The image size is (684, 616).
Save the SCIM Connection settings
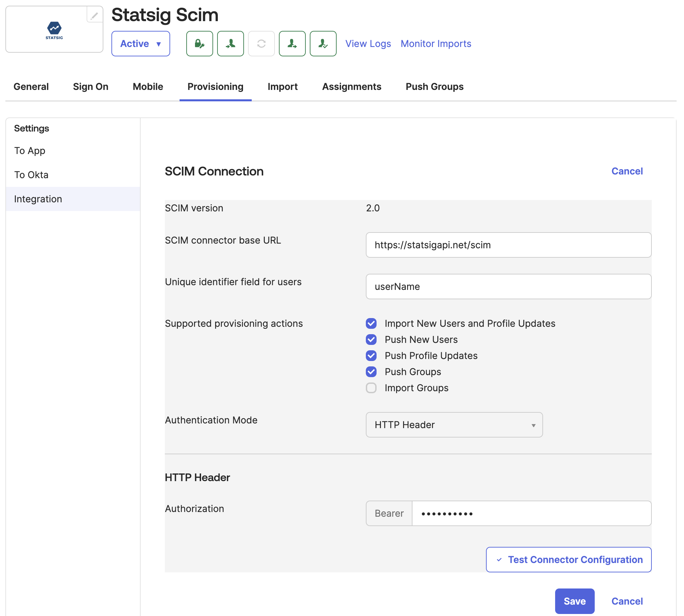(575, 601)
